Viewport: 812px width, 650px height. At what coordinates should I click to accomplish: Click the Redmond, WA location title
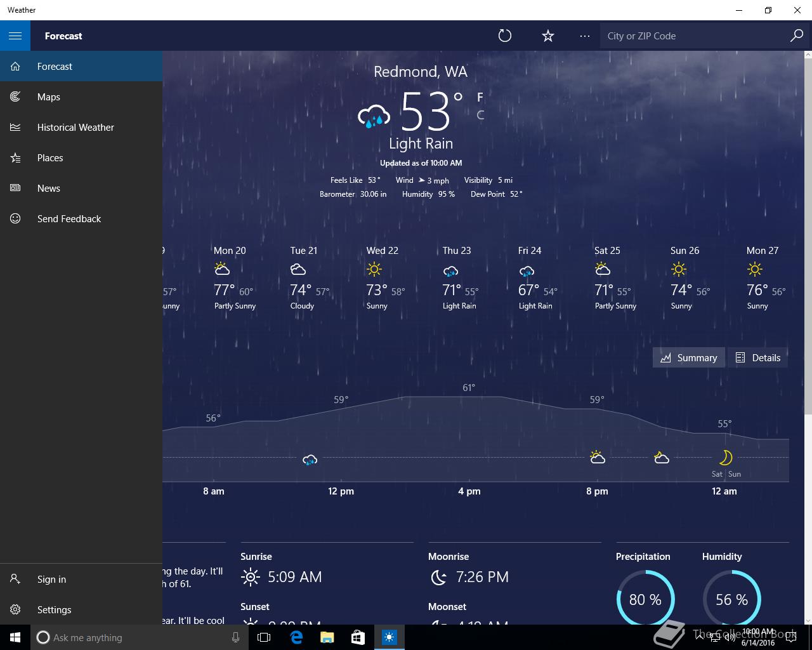coord(421,72)
